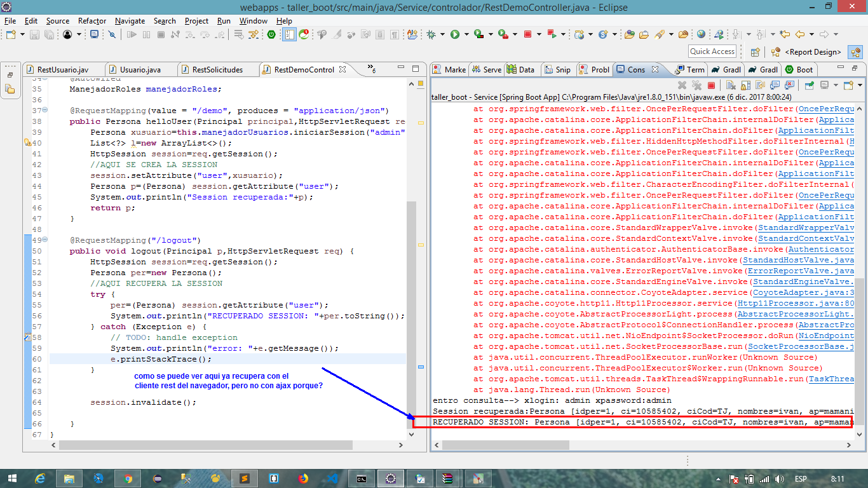
Task: Terminate console process red square icon
Action: tap(711, 85)
